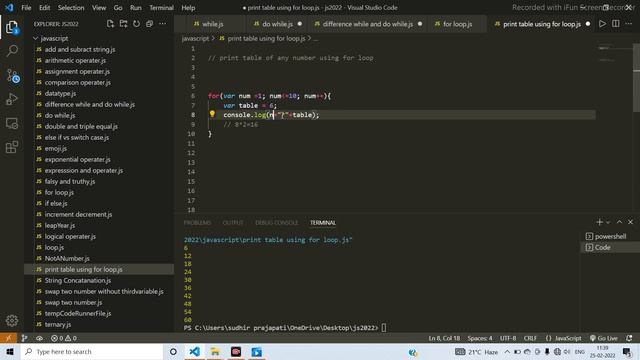640x360 pixels.
Task: Open ternary.js in Explorer
Action: pos(58,324)
